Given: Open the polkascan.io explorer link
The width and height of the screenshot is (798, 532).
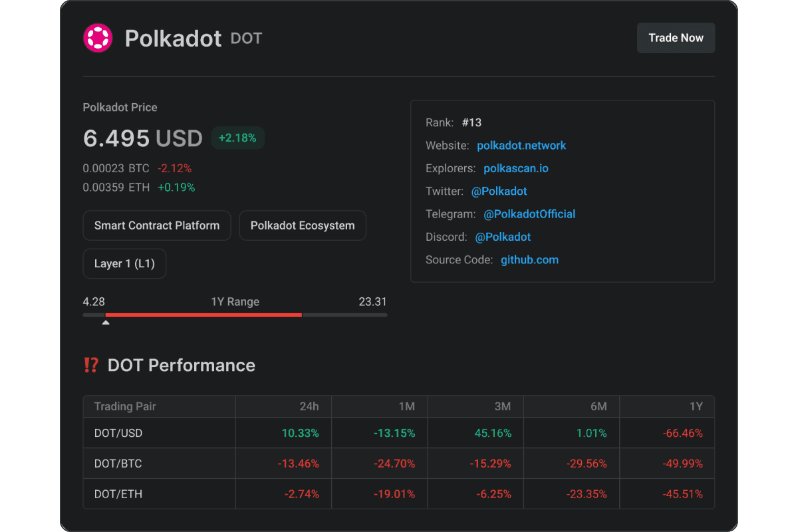Looking at the screenshot, I should (x=516, y=168).
